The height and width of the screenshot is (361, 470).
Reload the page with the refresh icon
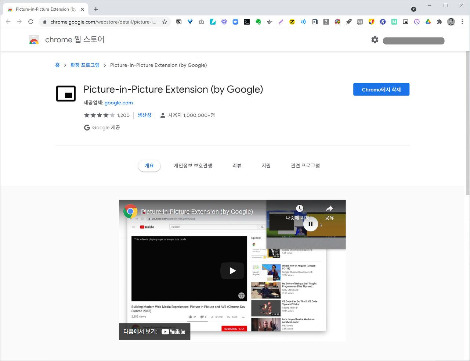31,22
